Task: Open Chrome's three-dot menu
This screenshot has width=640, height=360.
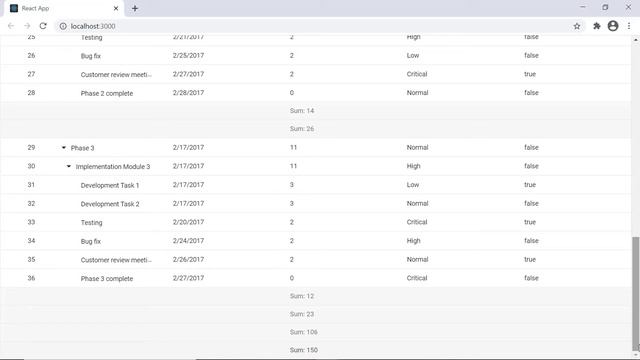Action: (x=629, y=26)
